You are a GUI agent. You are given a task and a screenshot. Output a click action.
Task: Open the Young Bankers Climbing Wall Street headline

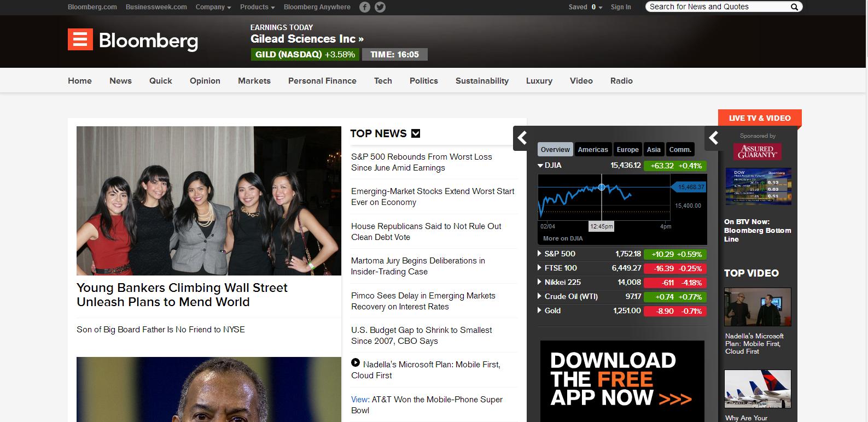tap(182, 295)
